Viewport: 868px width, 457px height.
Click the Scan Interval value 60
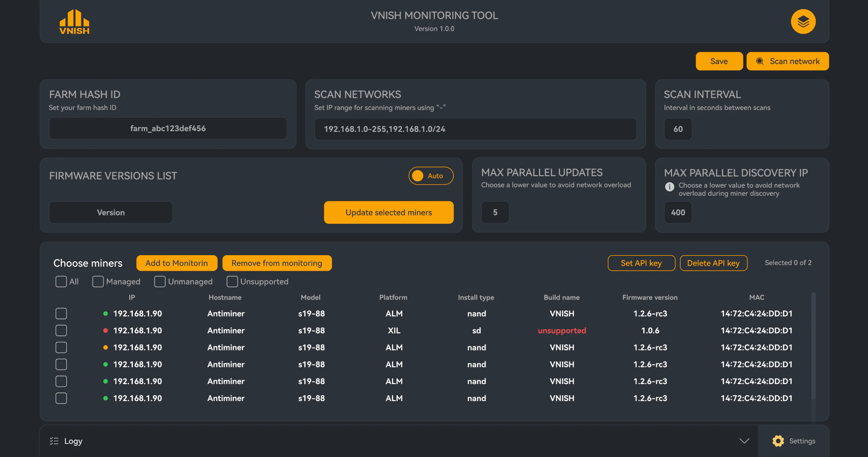678,129
